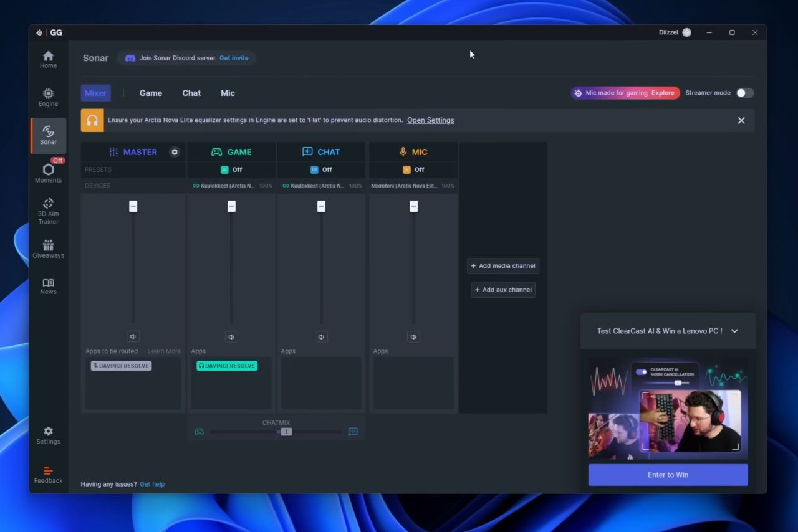
Task: Open Feedback from the sidebar
Action: pyautogui.click(x=48, y=475)
